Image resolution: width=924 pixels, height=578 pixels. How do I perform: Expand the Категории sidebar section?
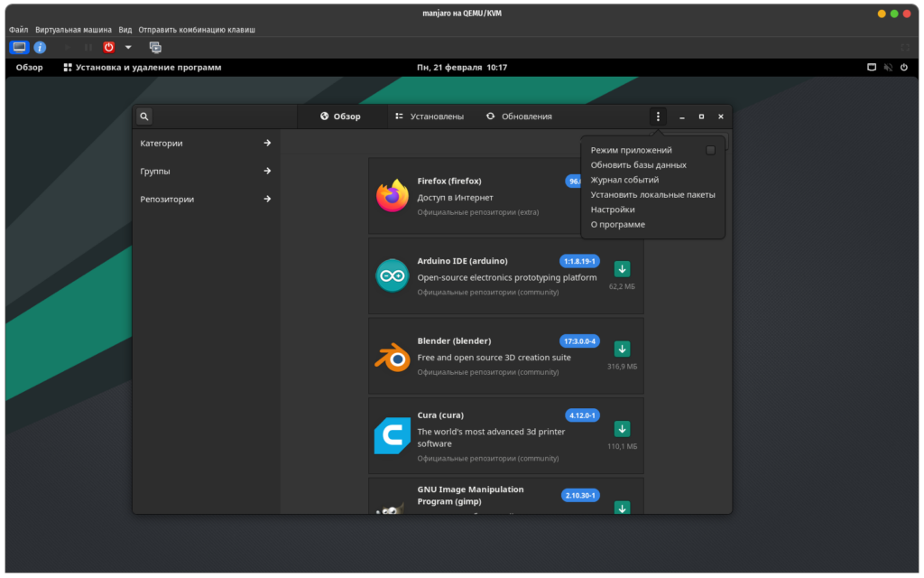206,143
